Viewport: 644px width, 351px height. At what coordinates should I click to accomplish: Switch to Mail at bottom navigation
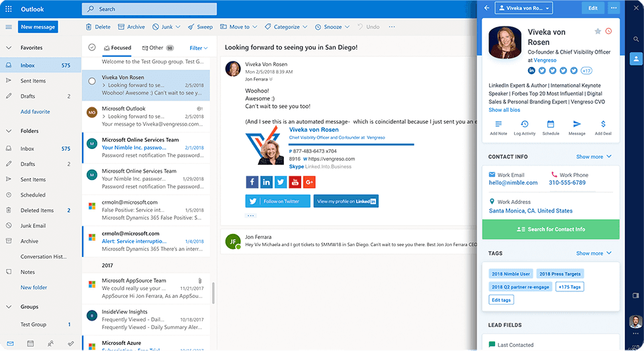coord(11,344)
